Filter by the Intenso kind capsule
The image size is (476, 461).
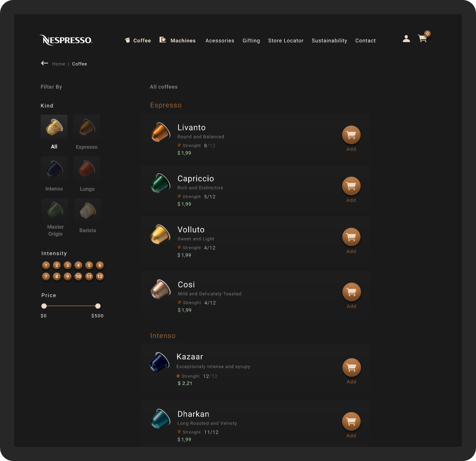tap(54, 169)
